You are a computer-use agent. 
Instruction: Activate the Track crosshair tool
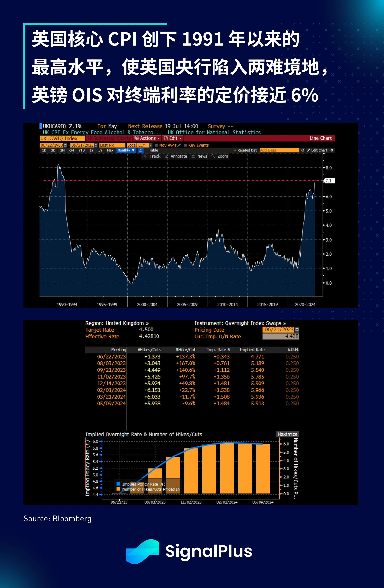pos(152,156)
